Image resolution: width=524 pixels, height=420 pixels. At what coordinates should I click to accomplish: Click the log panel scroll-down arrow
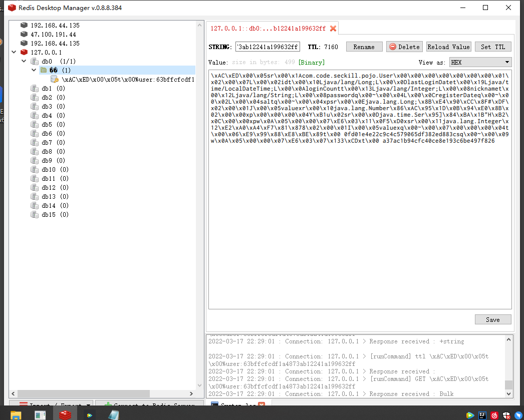(x=508, y=394)
